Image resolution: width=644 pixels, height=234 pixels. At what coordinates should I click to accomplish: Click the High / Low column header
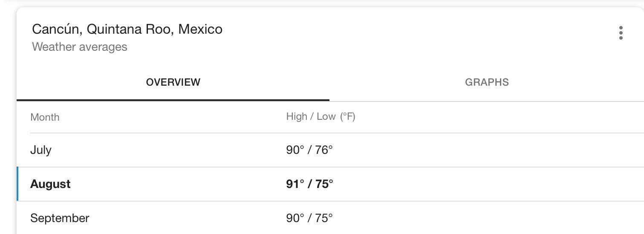pyautogui.click(x=311, y=117)
